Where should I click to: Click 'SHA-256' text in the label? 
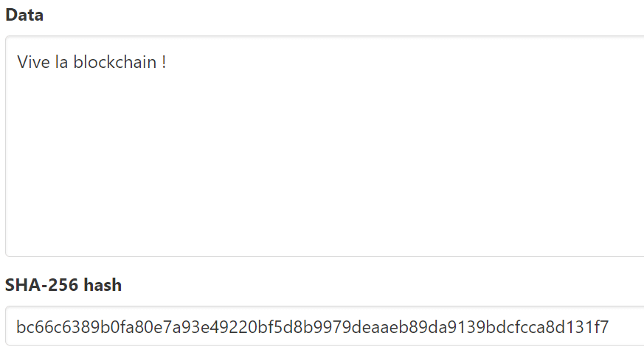pos(41,284)
